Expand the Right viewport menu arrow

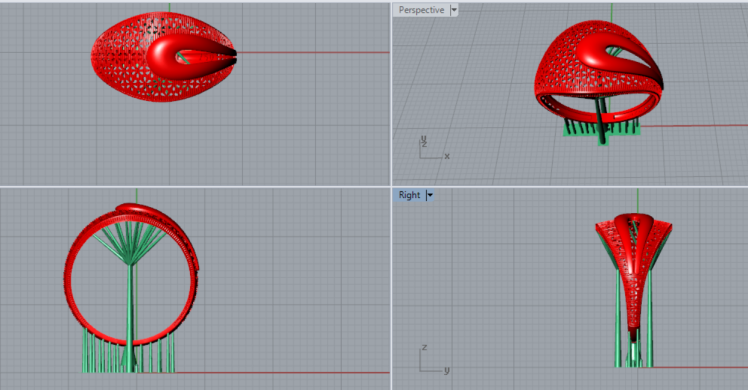(430, 195)
